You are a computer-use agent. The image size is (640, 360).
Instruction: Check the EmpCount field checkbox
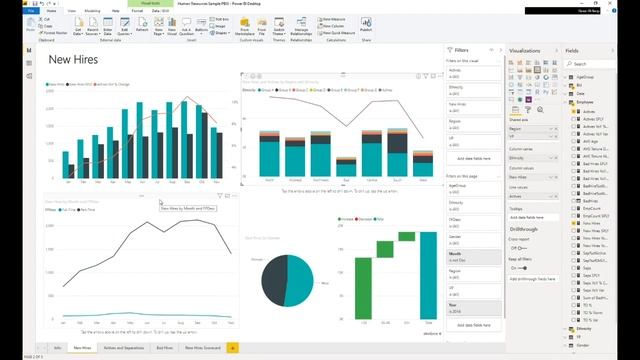pos(573,208)
